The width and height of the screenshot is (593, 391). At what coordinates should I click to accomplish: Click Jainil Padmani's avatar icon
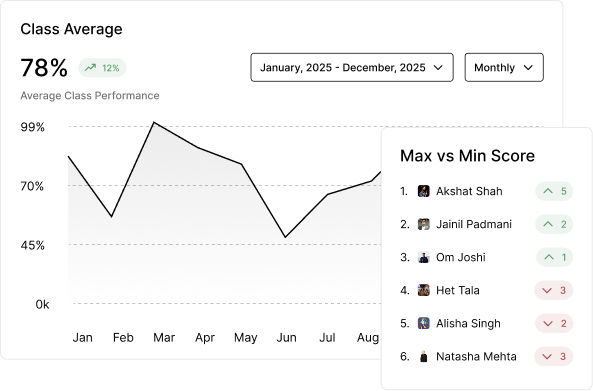point(424,224)
